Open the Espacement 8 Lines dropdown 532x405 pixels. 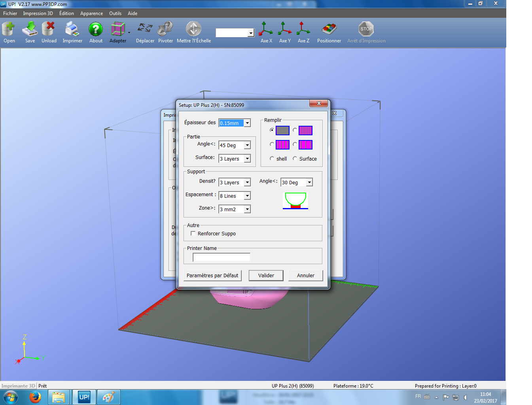tap(247, 196)
